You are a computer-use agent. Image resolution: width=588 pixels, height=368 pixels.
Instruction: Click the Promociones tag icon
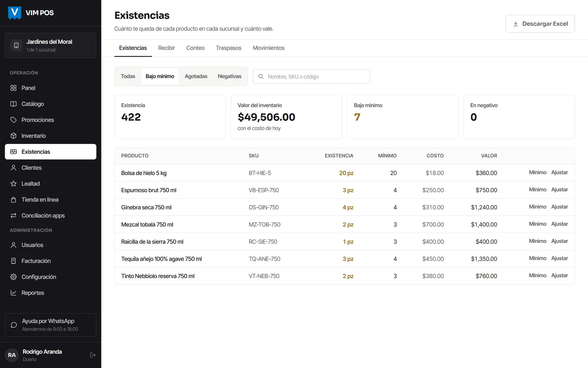(x=14, y=120)
